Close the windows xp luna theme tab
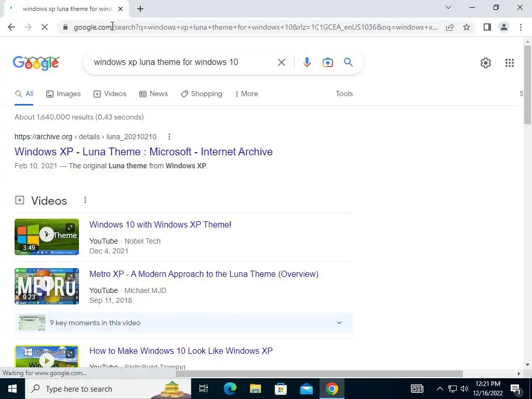 (121, 9)
